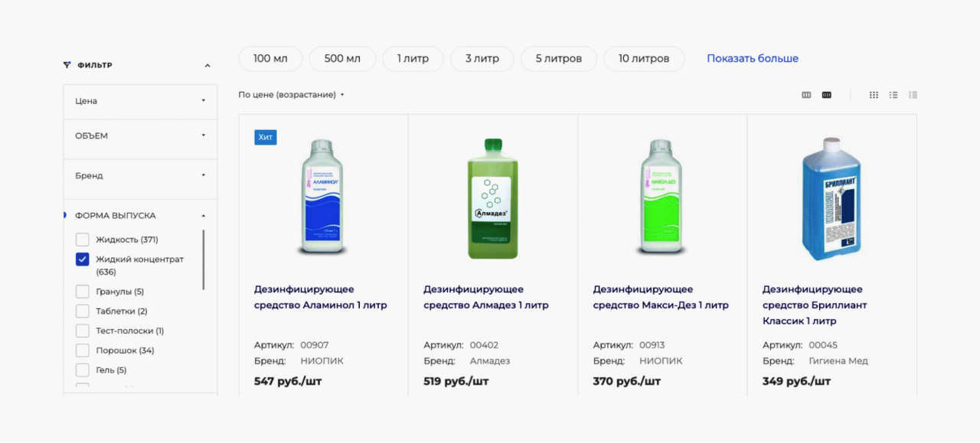Expand the Цена filter section
Screen dimensions: 980x443
click(140, 101)
